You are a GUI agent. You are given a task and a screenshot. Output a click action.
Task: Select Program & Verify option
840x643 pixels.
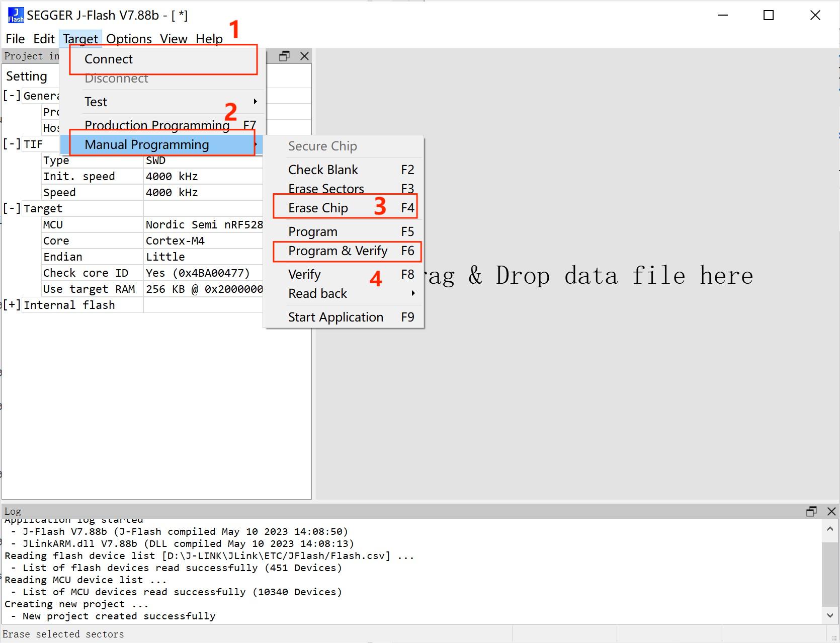point(344,251)
